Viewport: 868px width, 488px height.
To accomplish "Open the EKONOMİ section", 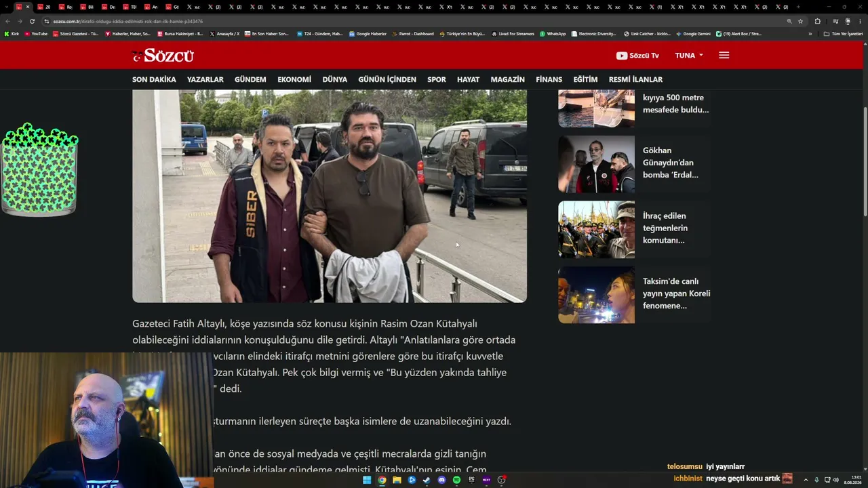I will (x=294, y=79).
